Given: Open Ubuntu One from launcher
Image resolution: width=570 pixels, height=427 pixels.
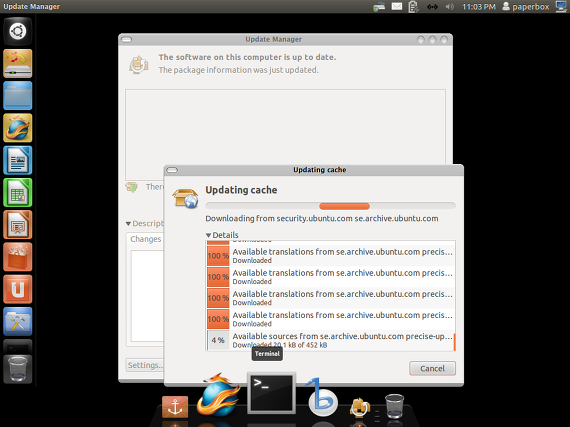Looking at the screenshot, I should coord(17,289).
